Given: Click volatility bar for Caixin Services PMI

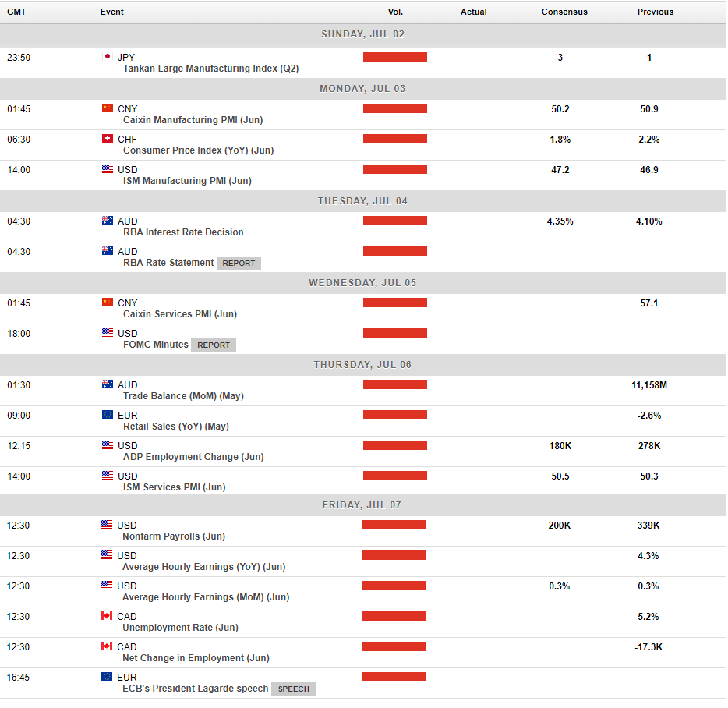Looking at the screenshot, I should pos(395,303).
